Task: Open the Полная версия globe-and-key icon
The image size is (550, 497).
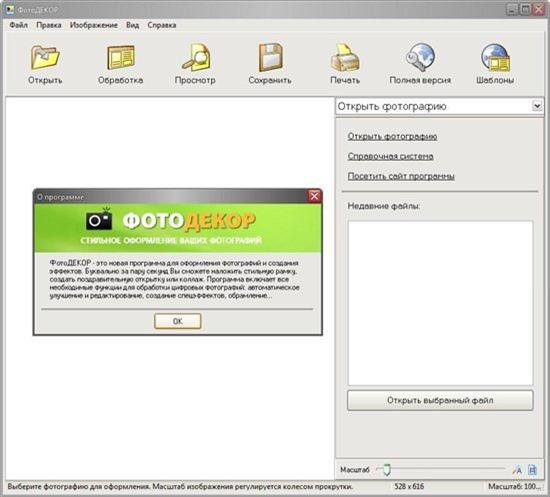Action: point(420,57)
